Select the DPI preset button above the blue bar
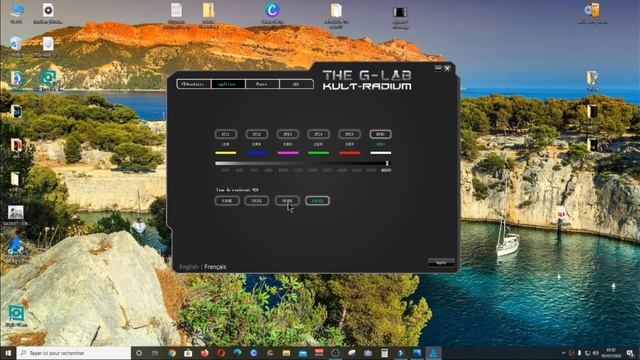This screenshot has width=640, height=360. [x=257, y=134]
